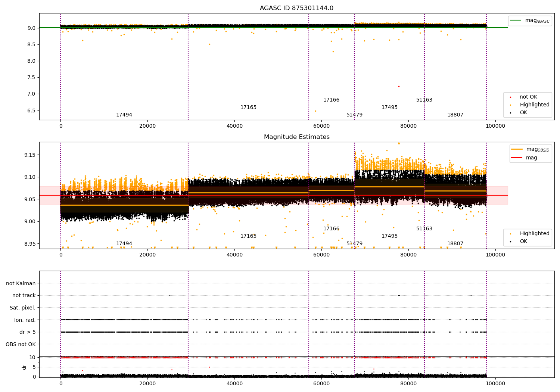Click the orange mag OBSID legend line
Image resolution: width=560 pixels, height=392 pixels.
pos(517,149)
